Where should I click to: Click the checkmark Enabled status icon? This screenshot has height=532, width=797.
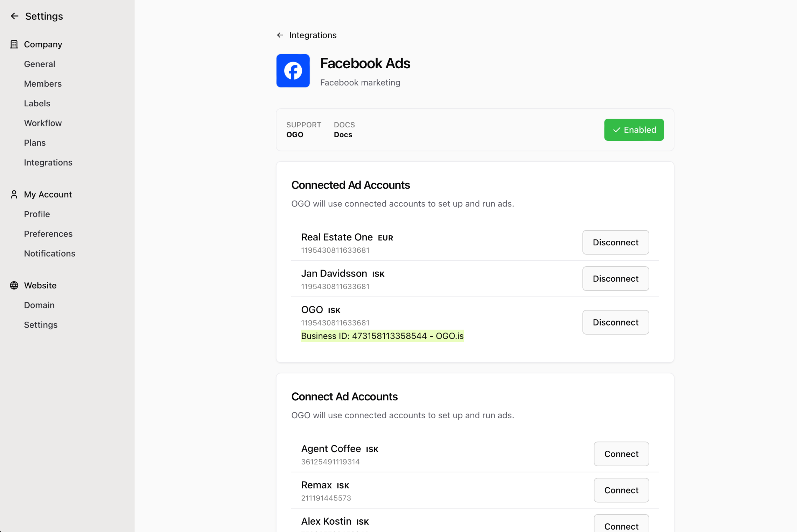point(616,130)
